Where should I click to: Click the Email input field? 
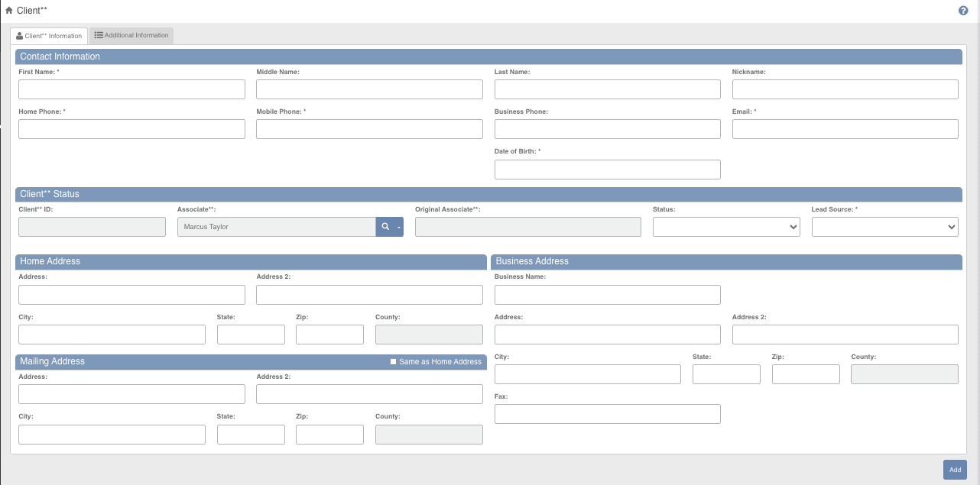pos(845,129)
